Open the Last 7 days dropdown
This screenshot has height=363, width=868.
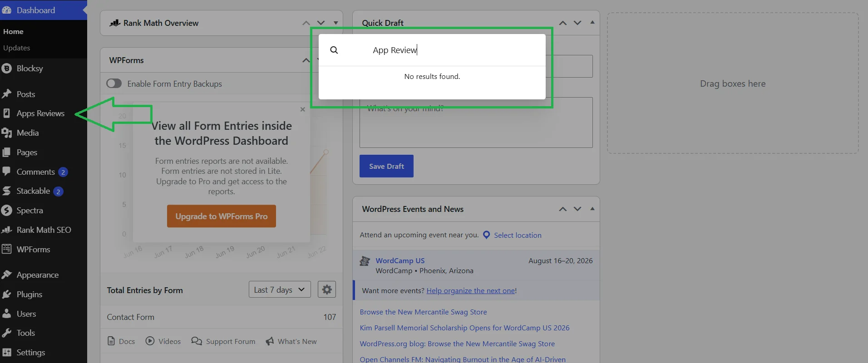(280, 289)
